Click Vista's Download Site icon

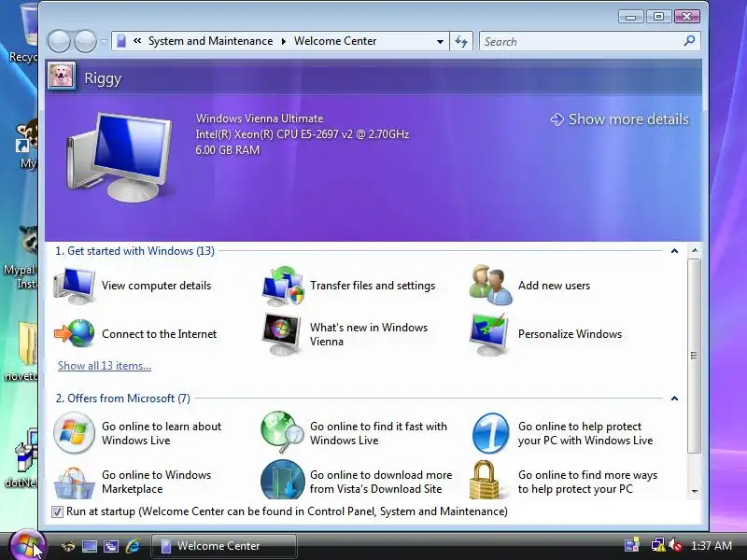tap(283, 480)
